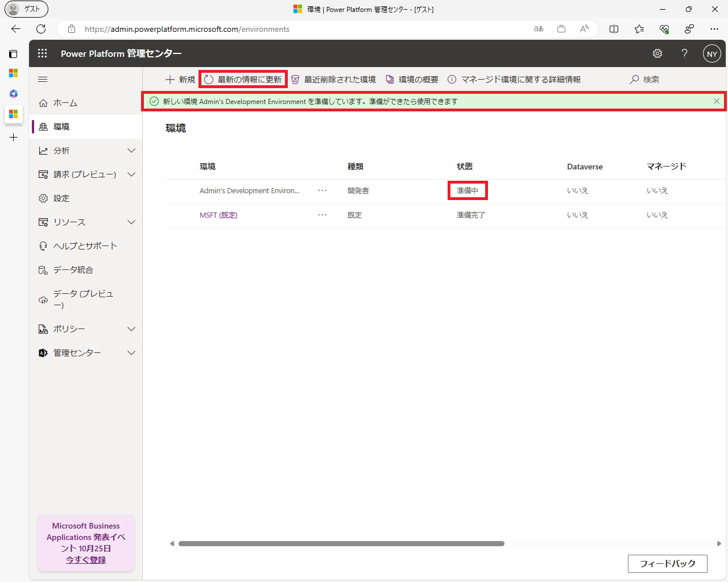Click the 検索 search box
Viewport: 728px width, 582px height.
pyautogui.click(x=674, y=80)
